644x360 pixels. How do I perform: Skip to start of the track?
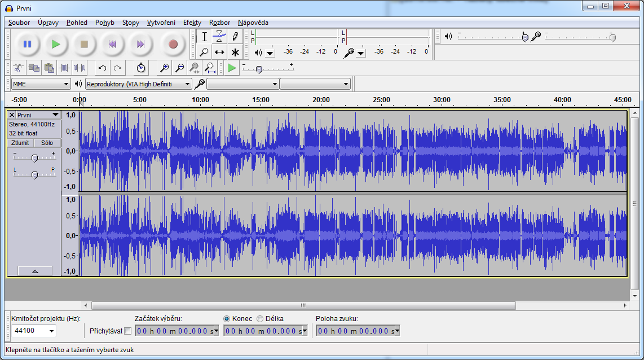112,44
